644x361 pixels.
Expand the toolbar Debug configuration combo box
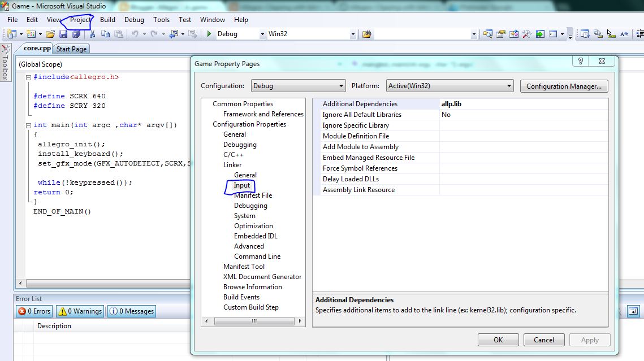(x=262, y=34)
